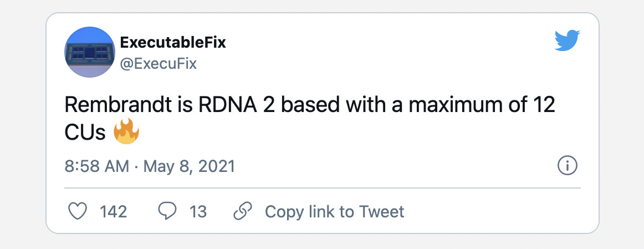Click the 13 replies count
The image size is (644, 249).
coord(198,212)
